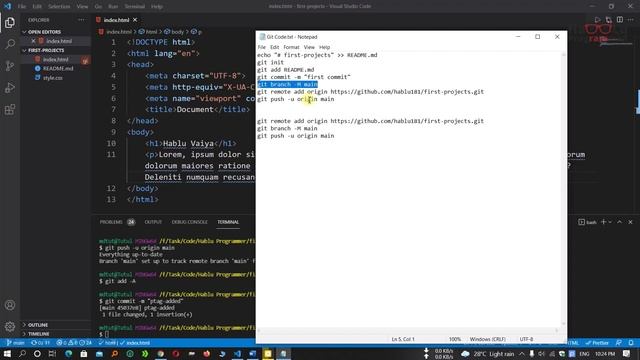This screenshot has width=640, height=360.
Task: Click Explorer panel more actions ellipsis
Action: pyautogui.click(x=82, y=20)
